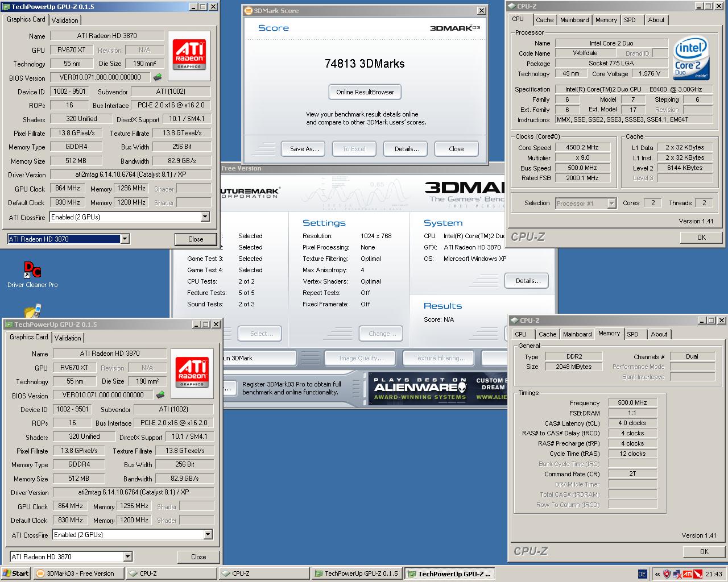Select Graphics Card tab in lower GPU-Z
Image resolution: width=728 pixels, height=582 pixels.
(x=29, y=337)
